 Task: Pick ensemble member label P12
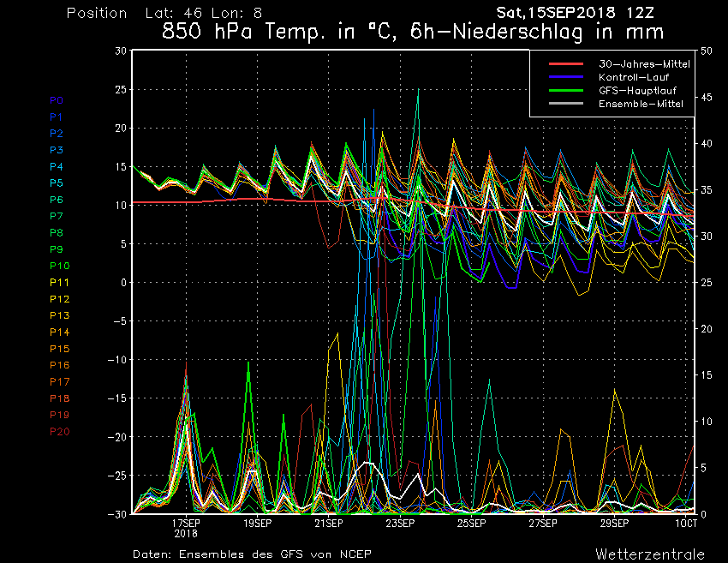coord(59,299)
